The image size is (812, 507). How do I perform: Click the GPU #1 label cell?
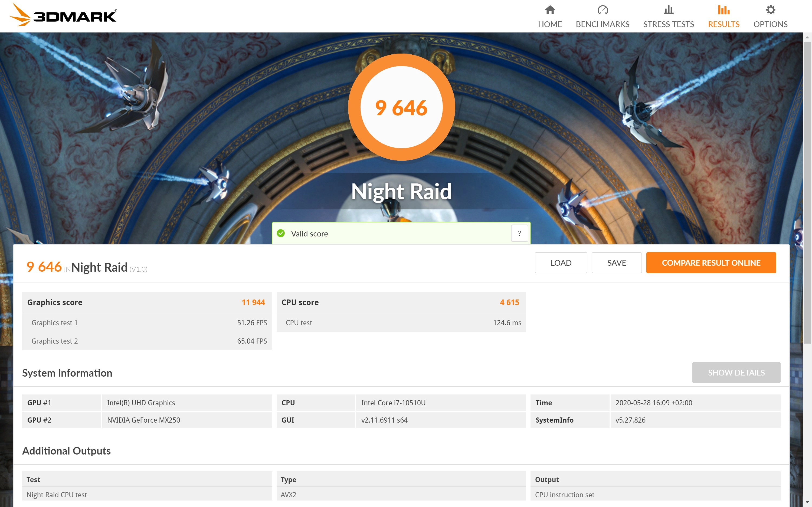click(61, 403)
